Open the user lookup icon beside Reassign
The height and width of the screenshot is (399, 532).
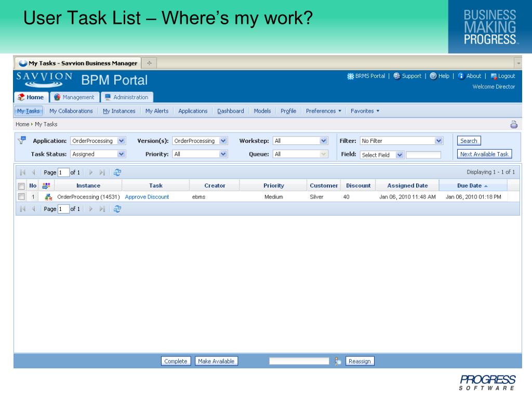(338, 361)
